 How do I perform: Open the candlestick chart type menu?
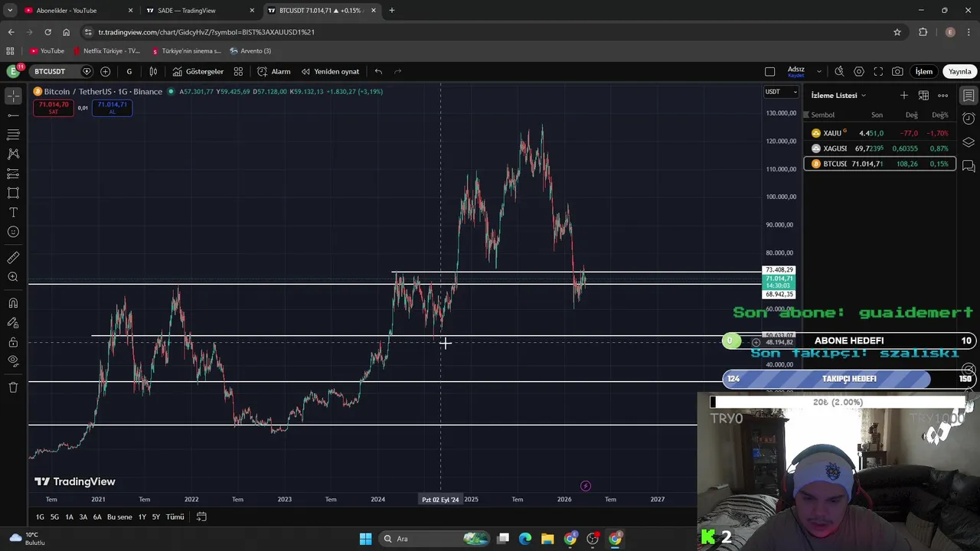(x=153, y=71)
